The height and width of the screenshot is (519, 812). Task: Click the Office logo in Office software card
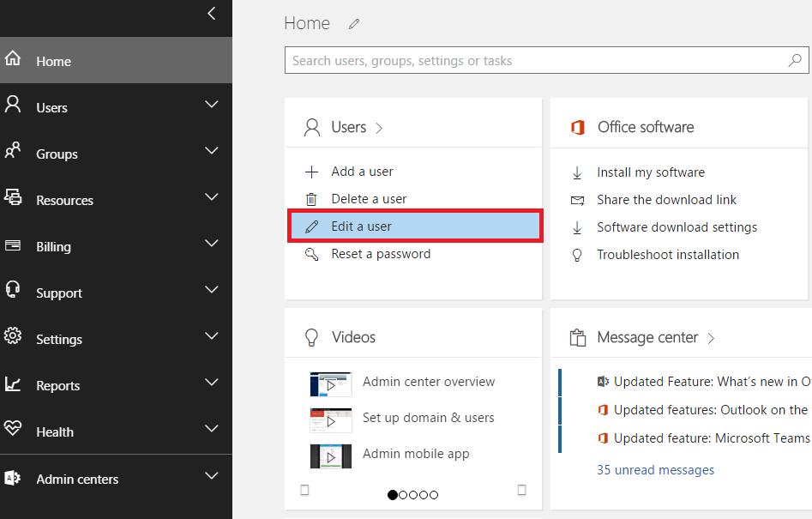[x=577, y=128]
